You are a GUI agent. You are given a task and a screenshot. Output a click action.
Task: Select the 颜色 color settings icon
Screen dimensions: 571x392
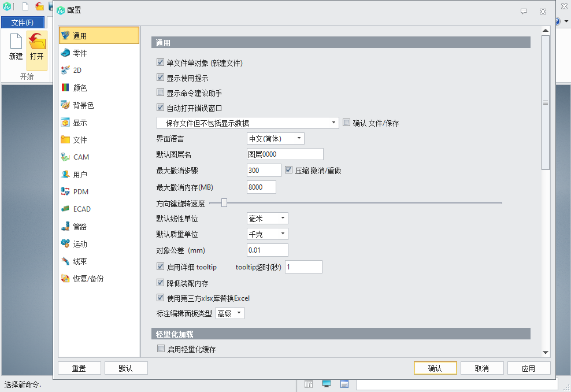65,88
